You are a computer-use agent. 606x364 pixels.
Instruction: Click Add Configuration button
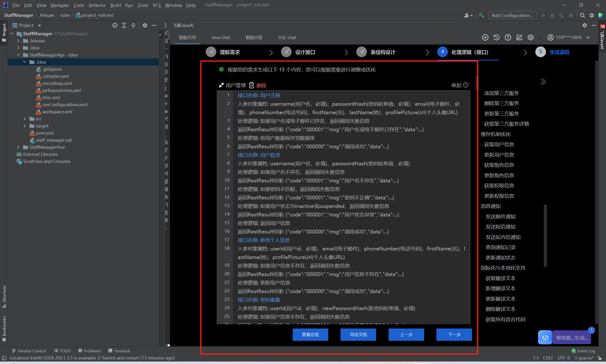click(x=512, y=15)
